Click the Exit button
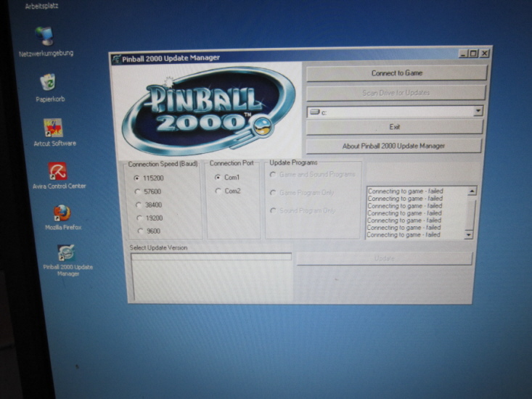Viewport: 532px width, 399px height. (x=394, y=127)
